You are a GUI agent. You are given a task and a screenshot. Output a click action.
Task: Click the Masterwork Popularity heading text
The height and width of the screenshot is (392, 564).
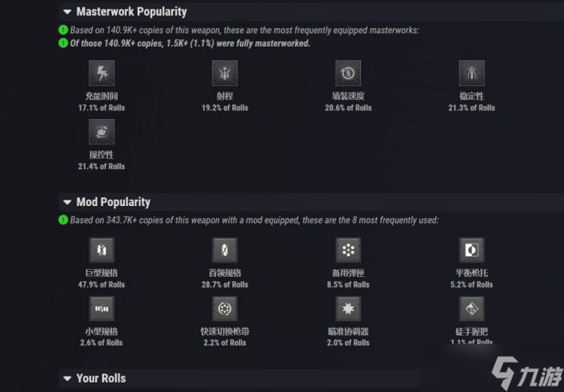(x=131, y=12)
